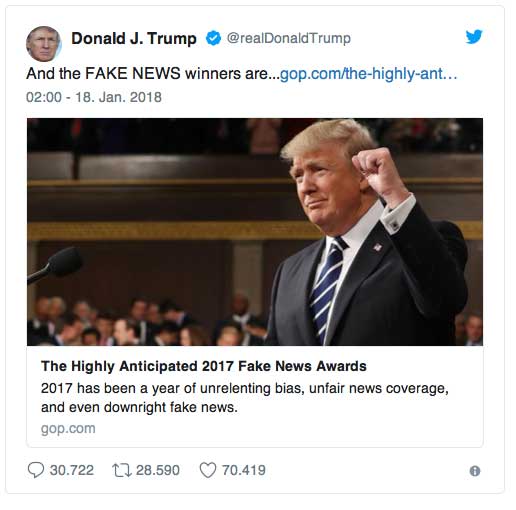
Task: Click the reply speech bubble icon
Action: click(x=36, y=470)
